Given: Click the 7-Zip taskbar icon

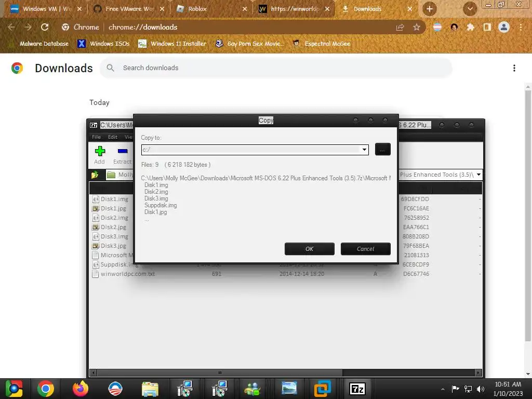Looking at the screenshot, I should tap(357, 389).
